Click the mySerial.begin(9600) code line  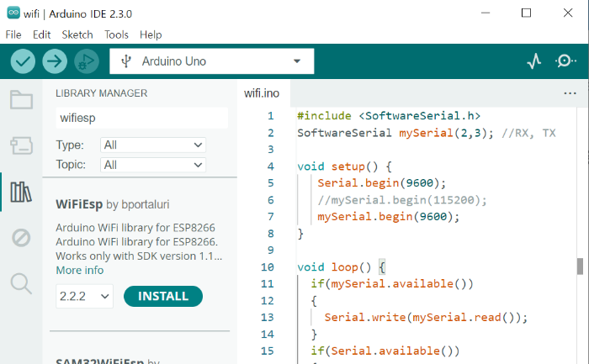[x=389, y=217]
